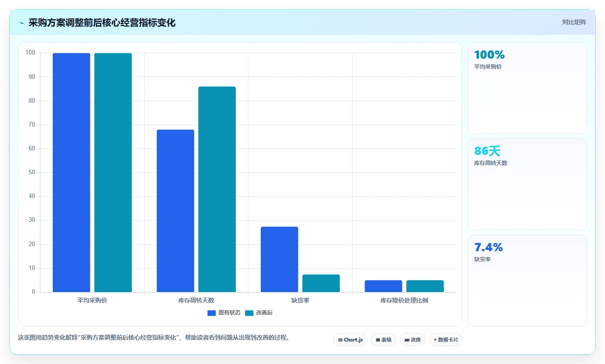Click the 数据卡片 tag
605x364 pixels.
pos(446,340)
